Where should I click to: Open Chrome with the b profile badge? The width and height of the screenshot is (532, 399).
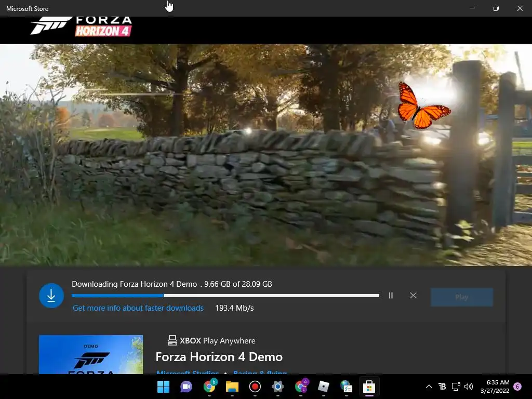pos(210,386)
